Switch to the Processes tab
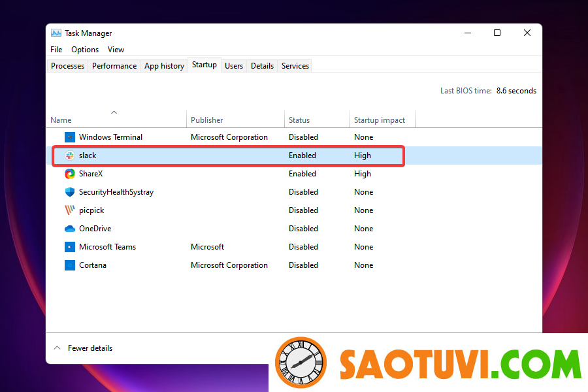588x392 pixels. point(67,65)
